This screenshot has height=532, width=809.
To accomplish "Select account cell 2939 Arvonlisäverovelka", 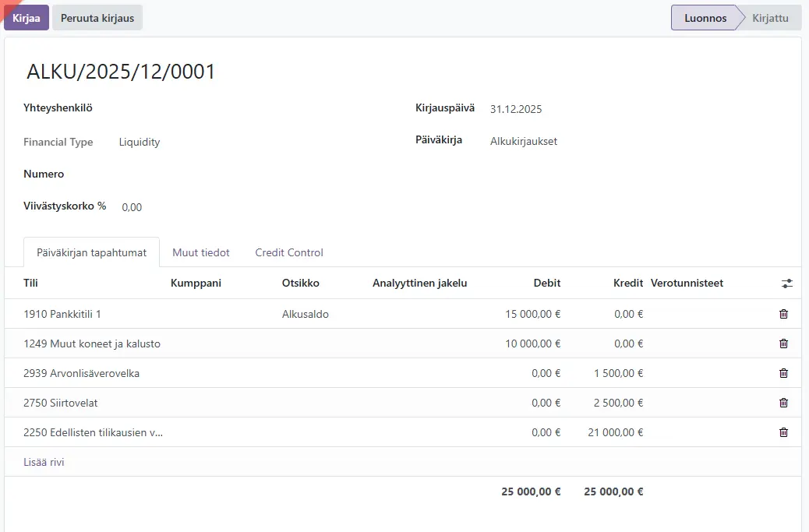I will point(81,373).
